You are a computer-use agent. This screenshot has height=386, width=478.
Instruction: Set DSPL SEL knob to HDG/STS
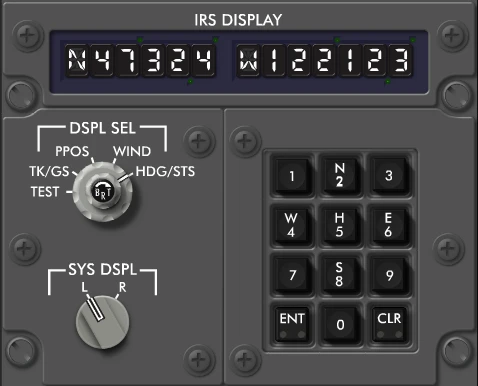165,171
